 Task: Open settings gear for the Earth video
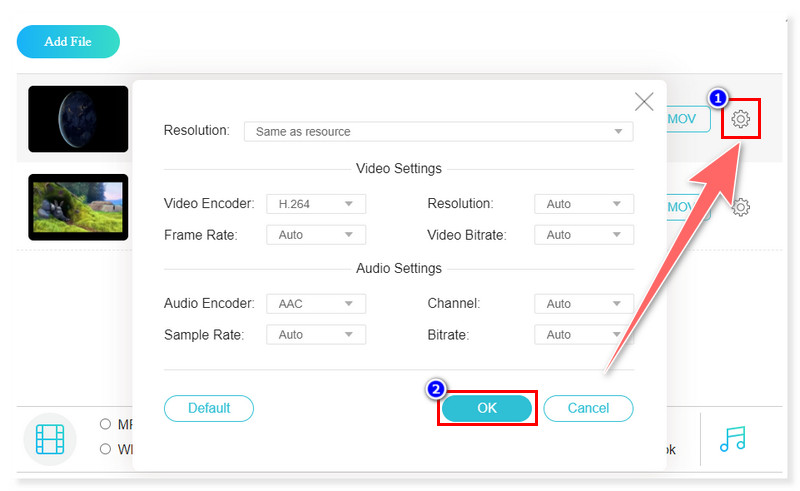point(740,119)
